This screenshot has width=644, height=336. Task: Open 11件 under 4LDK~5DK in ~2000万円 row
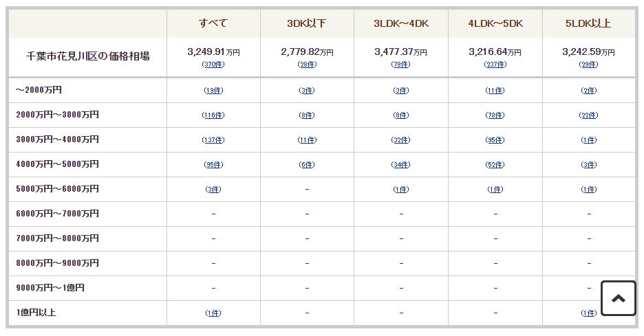click(495, 91)
